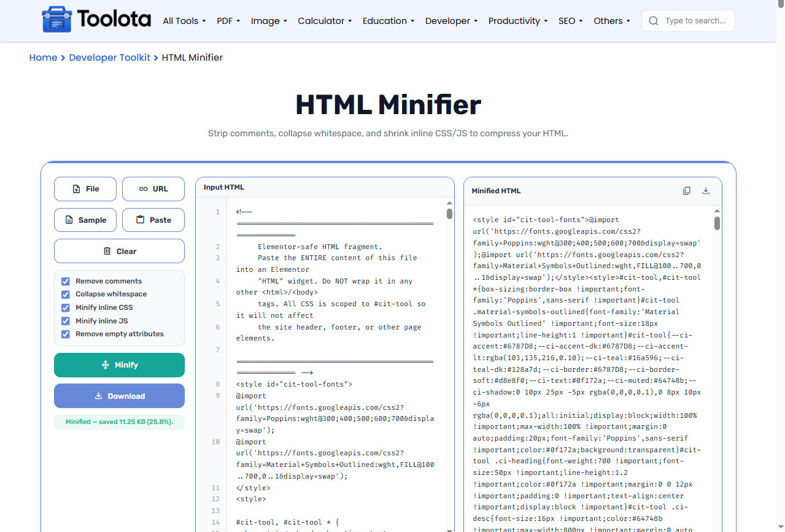
Task: Click the breadcrumb chevron after Home
Action: 63,58
